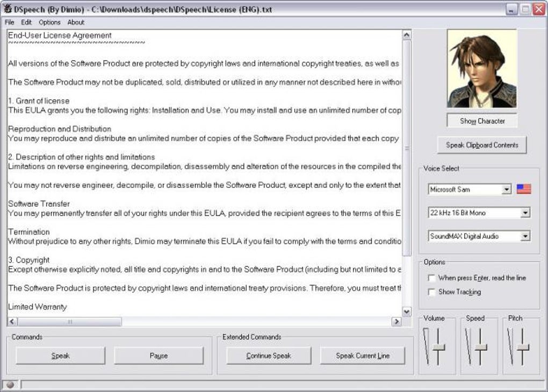
Task: Click the character portrait image
Action: (x=482, y=69)
